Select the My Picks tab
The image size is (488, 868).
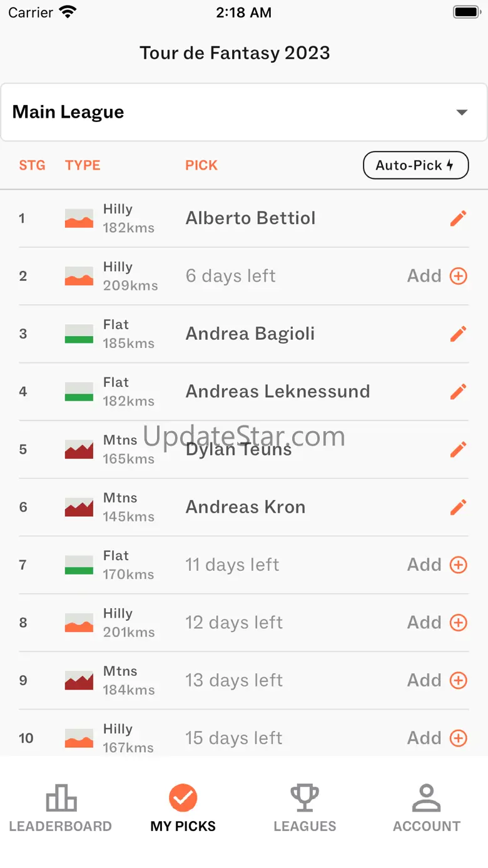coord(183,809)
